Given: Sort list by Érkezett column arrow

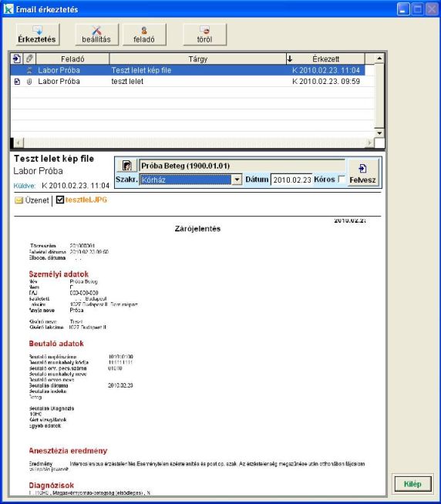Looking at the screenshot, I should pos(290,59).
